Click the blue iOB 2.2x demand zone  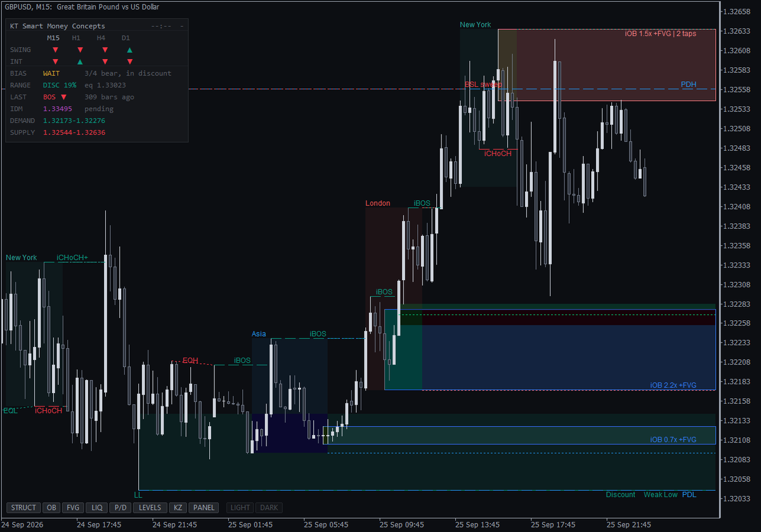(550, 349)
